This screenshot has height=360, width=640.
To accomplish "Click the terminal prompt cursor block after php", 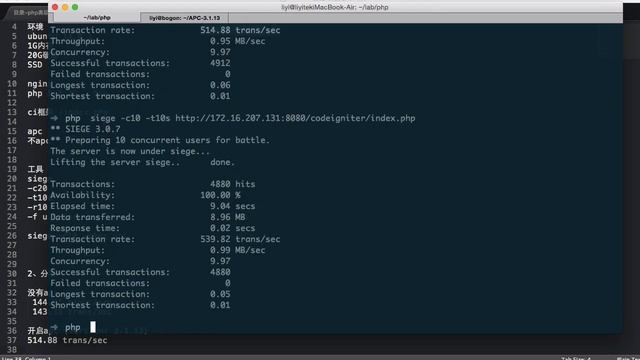I will pos(93,327).
